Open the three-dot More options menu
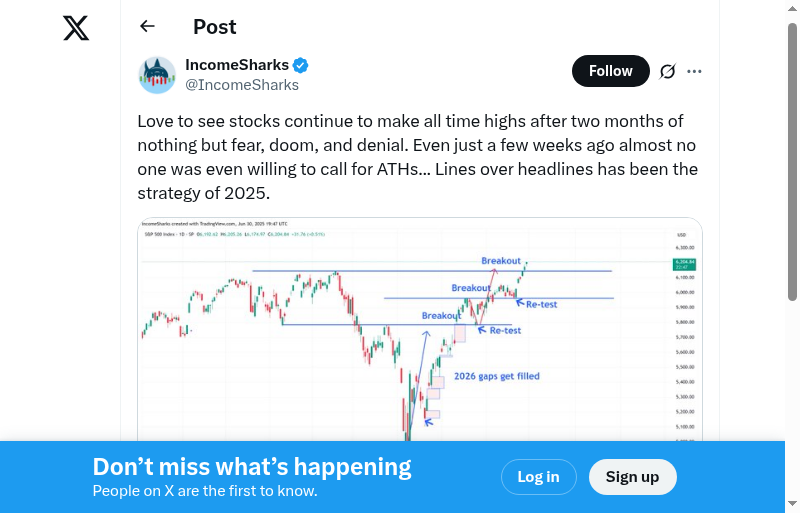Image resolution: width=800 pixels, height=513 pixels. click(x=695, y=71)
